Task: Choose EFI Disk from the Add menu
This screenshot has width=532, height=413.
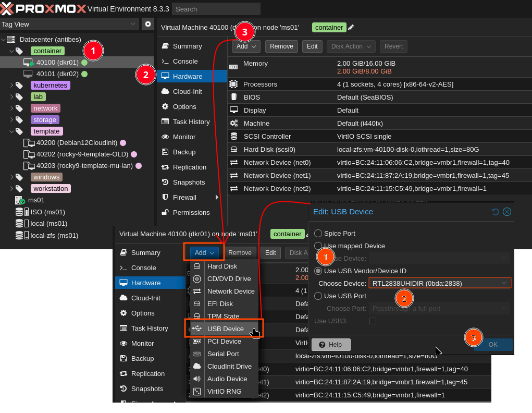Action: pyautogui.click(x=224, y=303)
